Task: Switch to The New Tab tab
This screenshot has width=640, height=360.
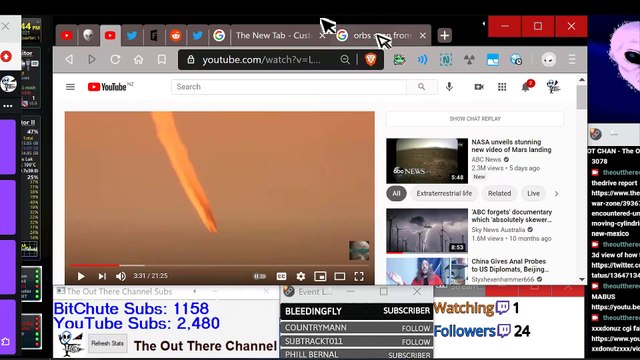Action: (x=273, y=36)
